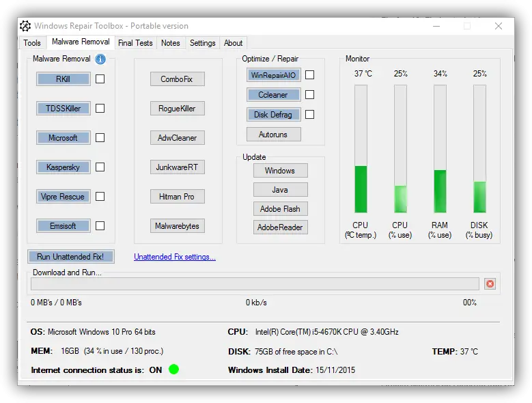Start Ccleaner
This screenshot has width=532, height=403.
(x=274, y=95)
